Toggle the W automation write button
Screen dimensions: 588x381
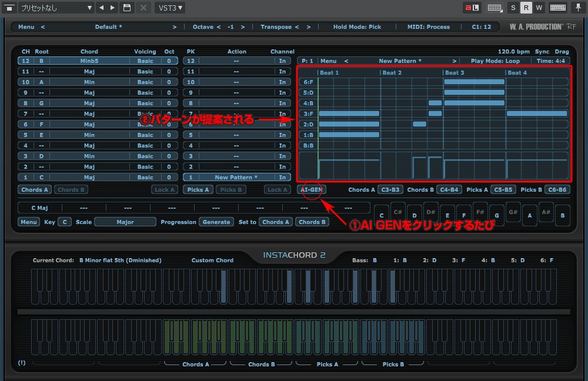[x=539, y=8]
